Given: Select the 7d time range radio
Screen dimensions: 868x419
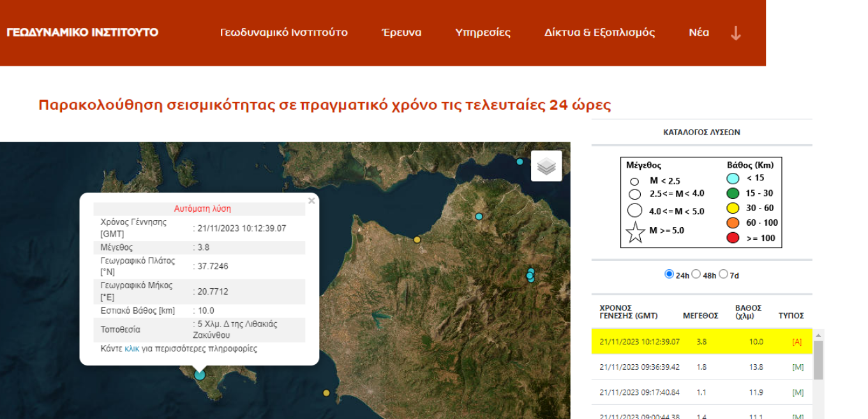Looking at the screenshot, I should point(723,274).
